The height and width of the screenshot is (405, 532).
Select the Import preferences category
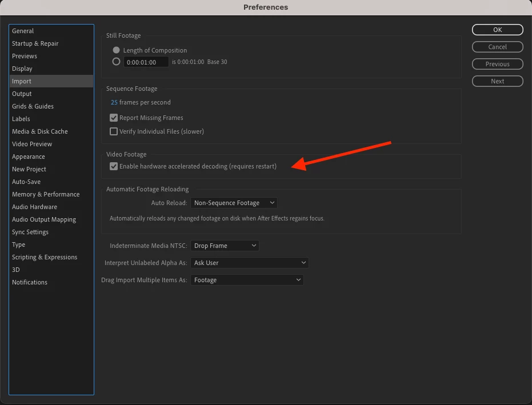(51, 81)
